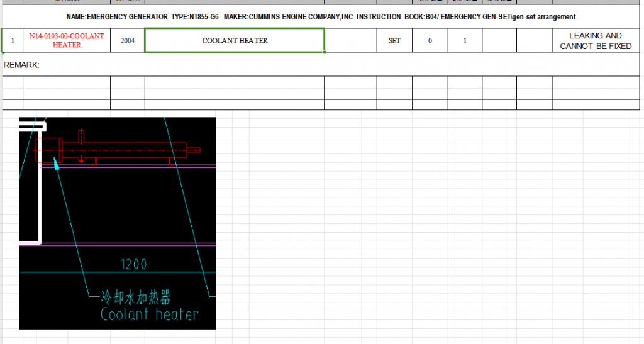The image size is (644, 344).
Task: Click the cell containing 2004
Action: point(128,41)
